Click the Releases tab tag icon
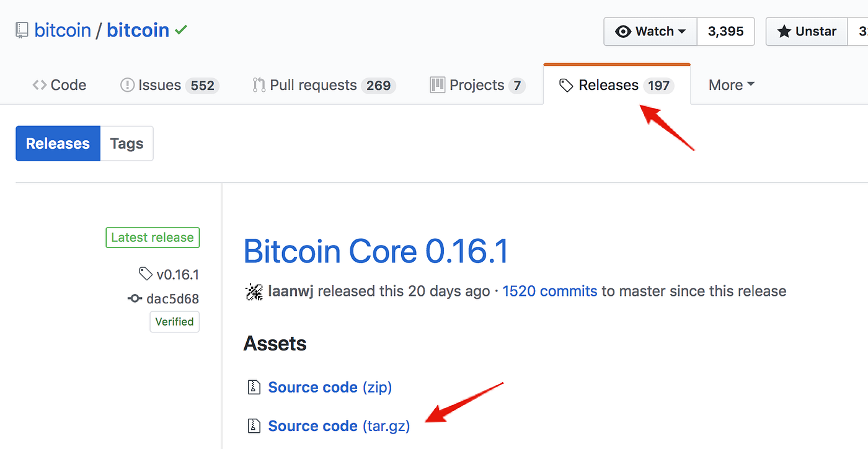 [x=566, y=86]
